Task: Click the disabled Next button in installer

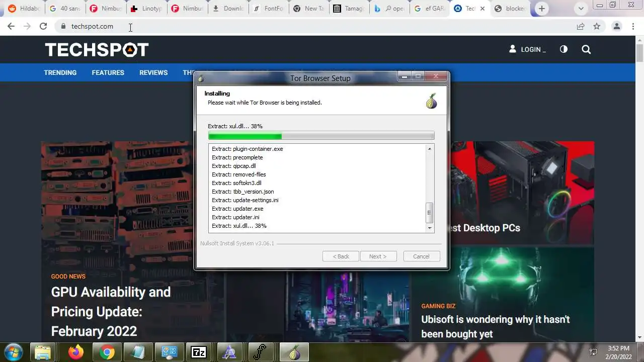Action: tap(378, 256)
